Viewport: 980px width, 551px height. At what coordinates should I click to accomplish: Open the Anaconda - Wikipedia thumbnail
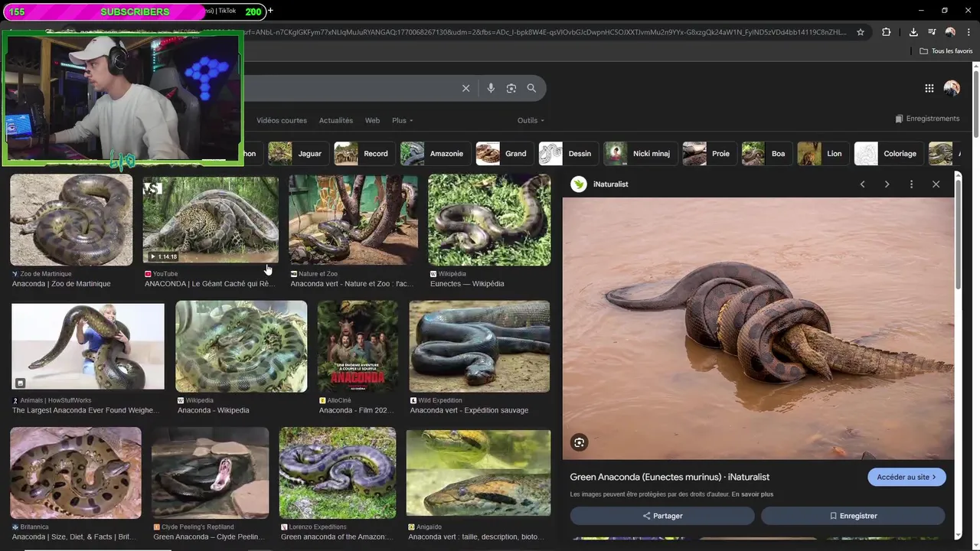point(241,347)
